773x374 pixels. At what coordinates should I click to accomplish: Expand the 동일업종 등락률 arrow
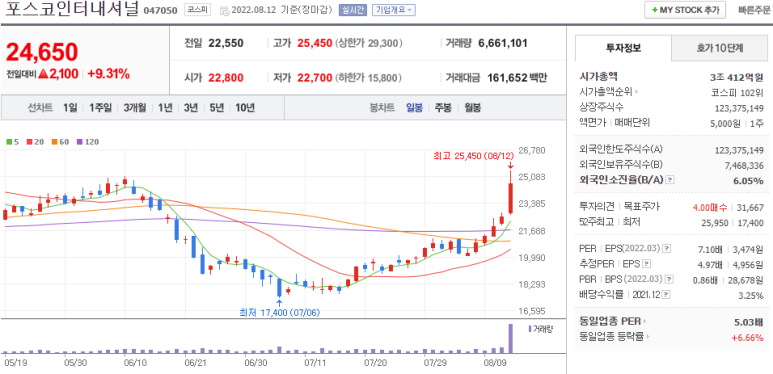tap(647, 337)
